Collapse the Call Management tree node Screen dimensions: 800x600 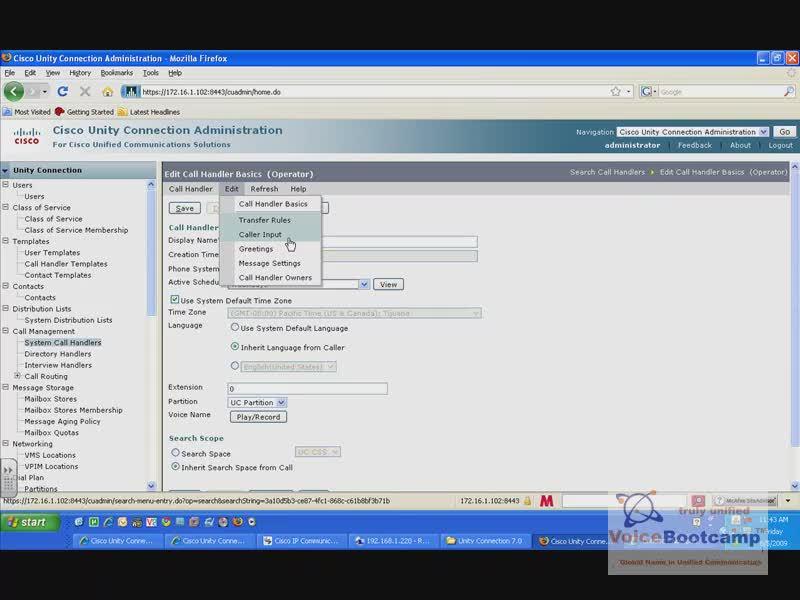[6, 331]
